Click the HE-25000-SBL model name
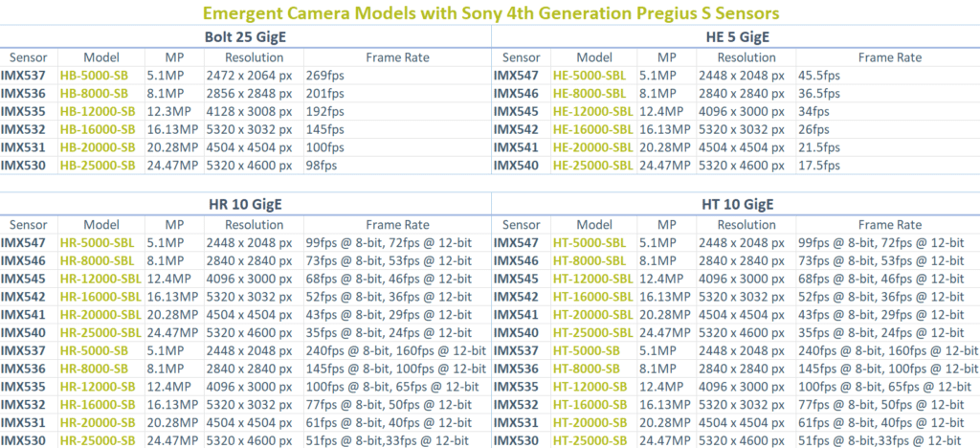 (x=593, y=166)
